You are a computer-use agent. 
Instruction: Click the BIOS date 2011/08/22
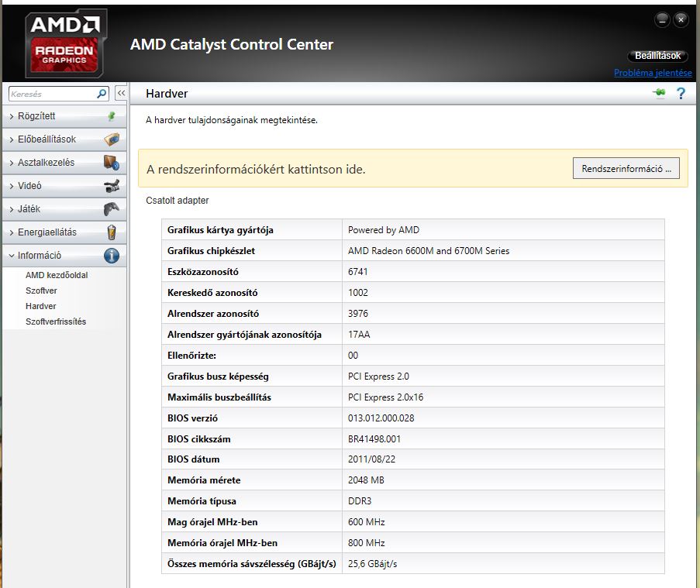tap(371, 459)
